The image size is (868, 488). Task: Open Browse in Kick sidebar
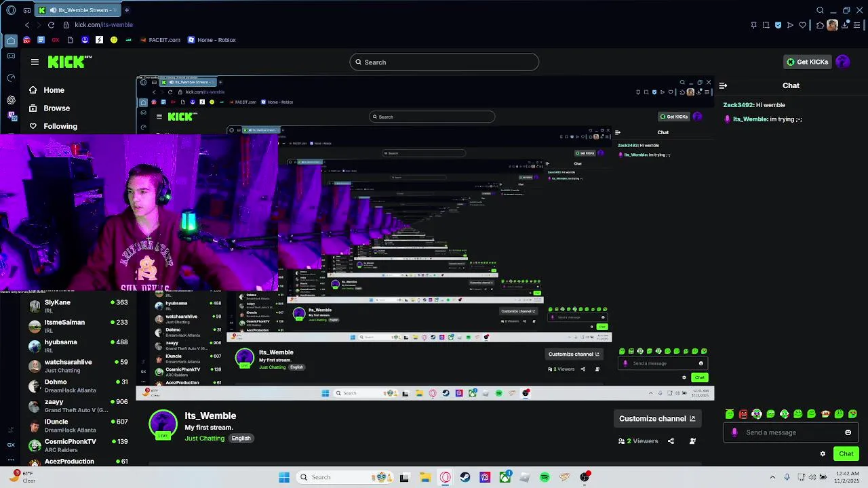[50, 108]
